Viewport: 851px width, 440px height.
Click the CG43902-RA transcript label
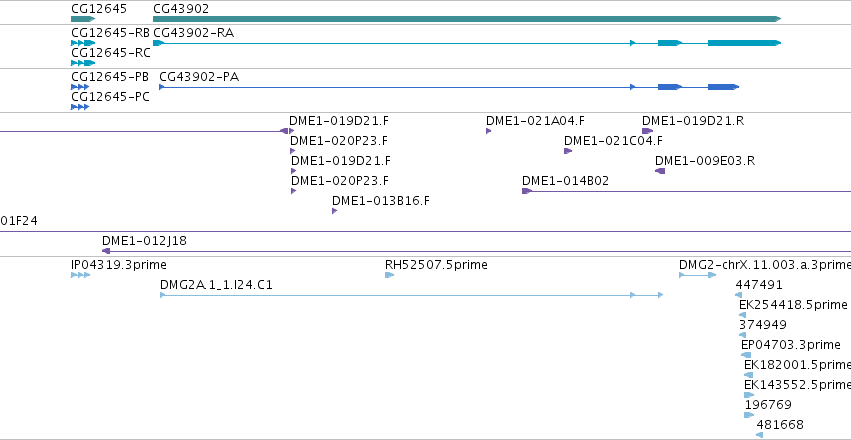pyautogui.click(x=194, y=33)
